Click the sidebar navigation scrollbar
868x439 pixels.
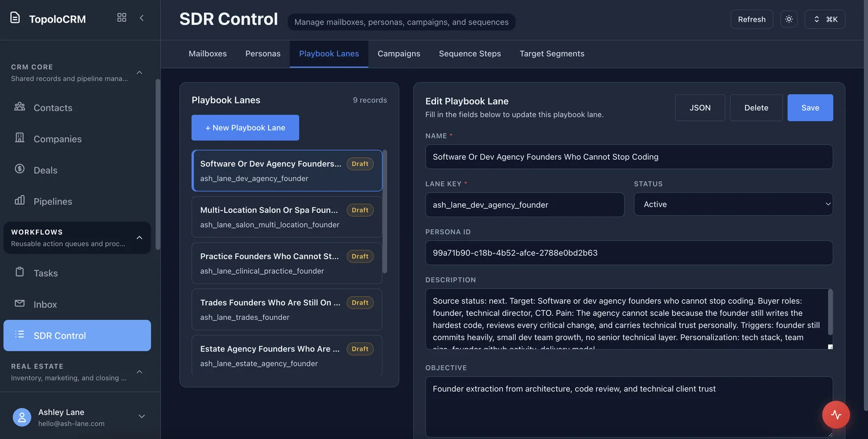click(158, 164)
